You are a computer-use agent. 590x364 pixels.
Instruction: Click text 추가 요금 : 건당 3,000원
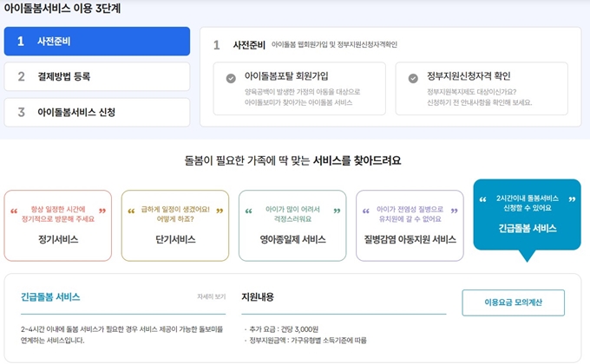coord(284,329)
